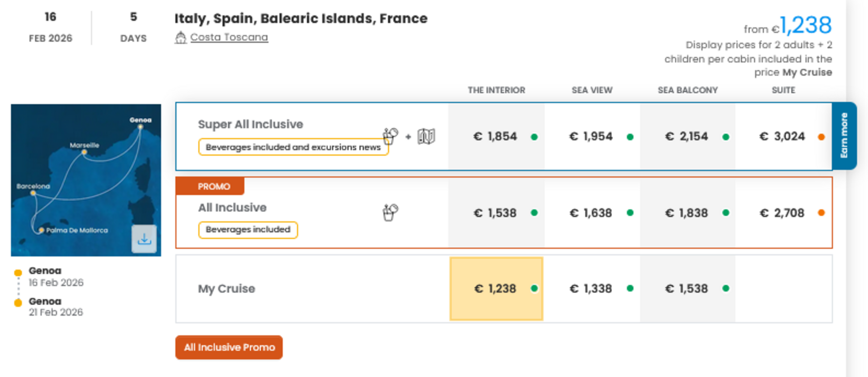Click the orange dot beside € 2,708
Viewport: 868px width, 377px height.
821,213
